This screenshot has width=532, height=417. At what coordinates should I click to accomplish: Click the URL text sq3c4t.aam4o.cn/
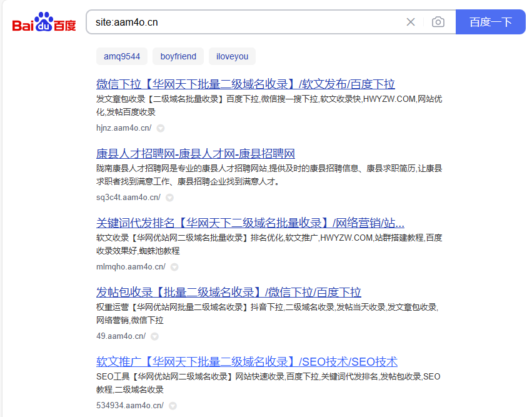click(128, 198)
